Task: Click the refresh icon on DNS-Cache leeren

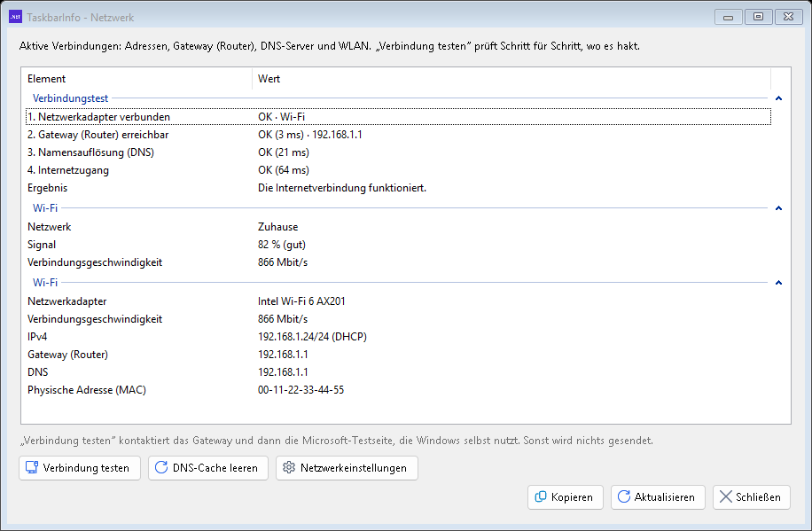Action: pyautogui.click(x=161, y=467)
